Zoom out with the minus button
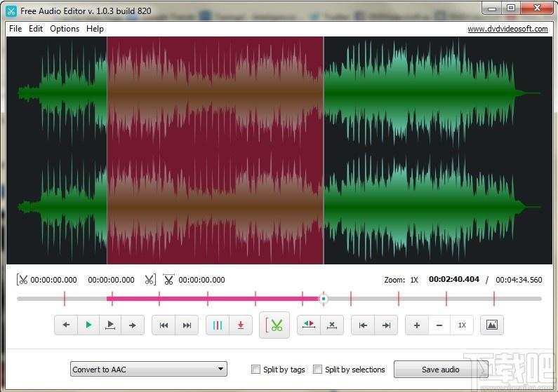The height and width of the screenshot is (392, 558). (x=439, y=325)
